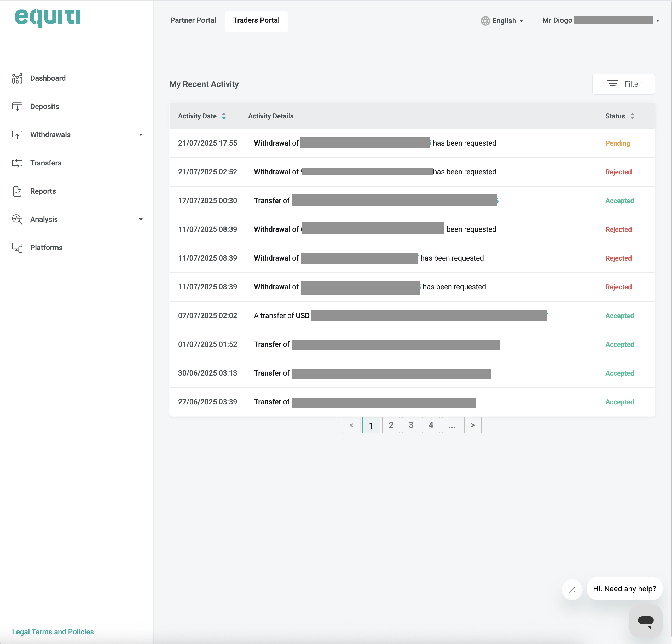This screenshot has width=672, height=644.
Task: Switch to the Partner Portal tab
Action: (x=193, y=21)
